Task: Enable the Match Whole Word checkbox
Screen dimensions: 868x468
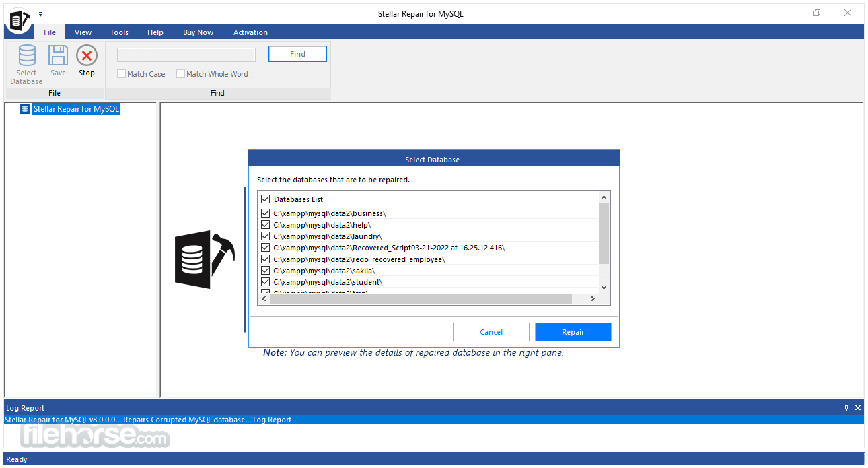Action: coord(180,74)
